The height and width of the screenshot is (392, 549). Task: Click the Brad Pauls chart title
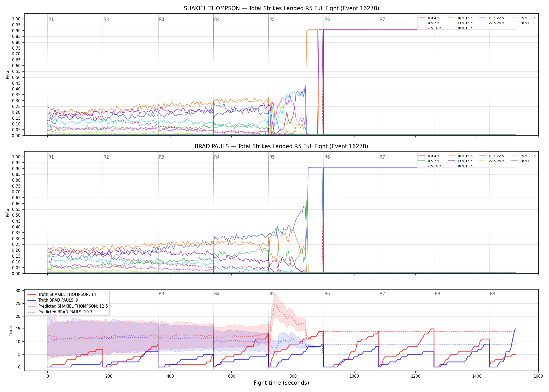pos(281,146)
